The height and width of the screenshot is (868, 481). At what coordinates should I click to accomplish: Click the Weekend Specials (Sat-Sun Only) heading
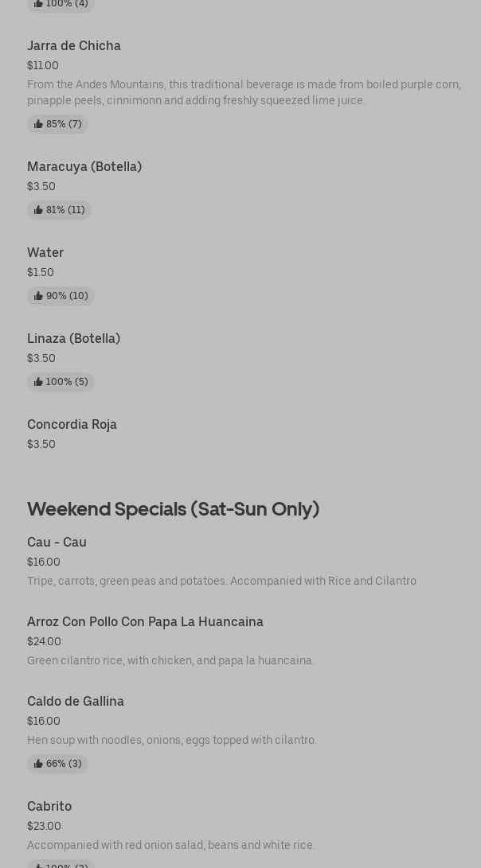coord(173,509)
